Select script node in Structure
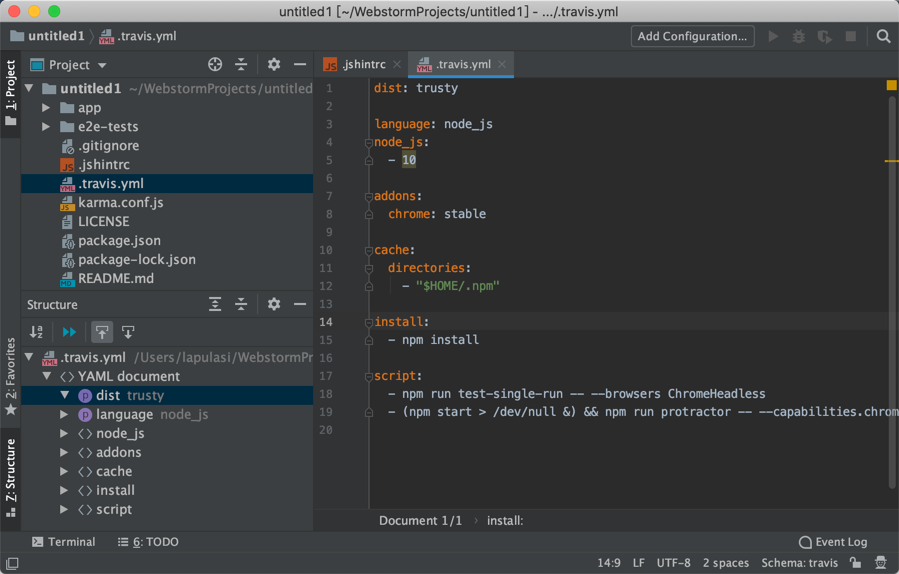 (167, 509)
